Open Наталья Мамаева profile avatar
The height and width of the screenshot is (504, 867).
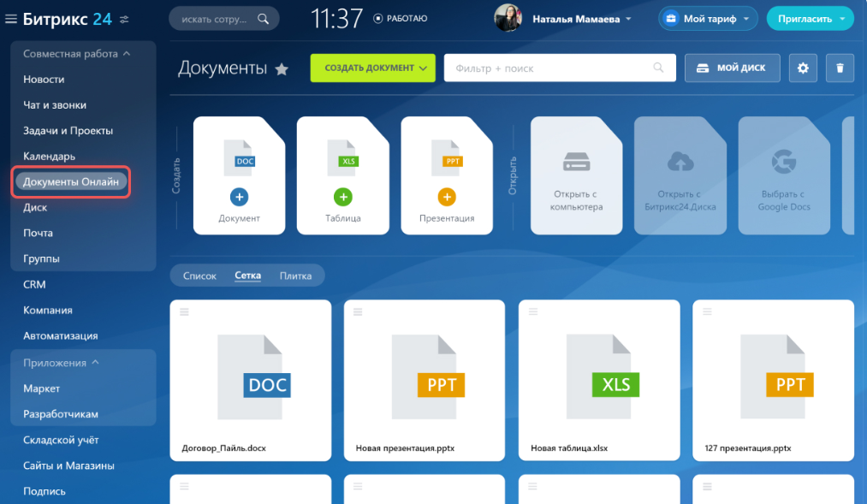tap(508, 18)
